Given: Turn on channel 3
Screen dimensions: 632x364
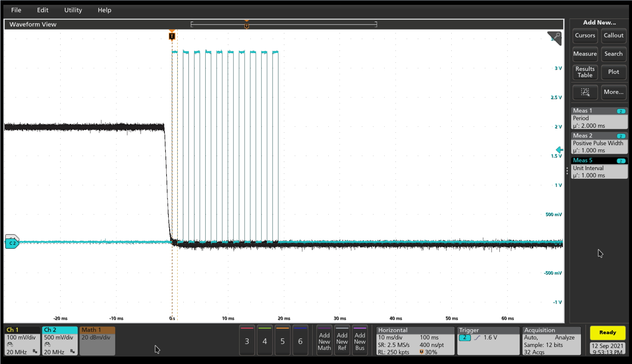Looking at the screenshot, I should pos(247,340).
